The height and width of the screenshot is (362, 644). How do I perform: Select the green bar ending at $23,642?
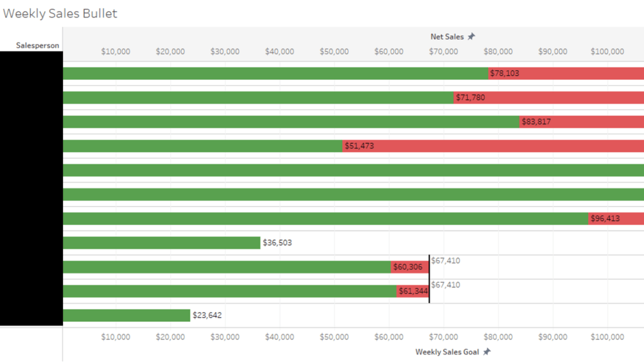coord(126,315)
